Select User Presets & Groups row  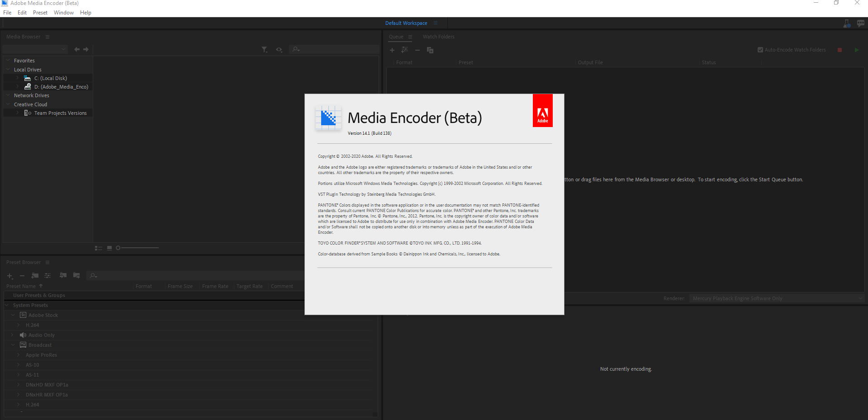point(154,295)
